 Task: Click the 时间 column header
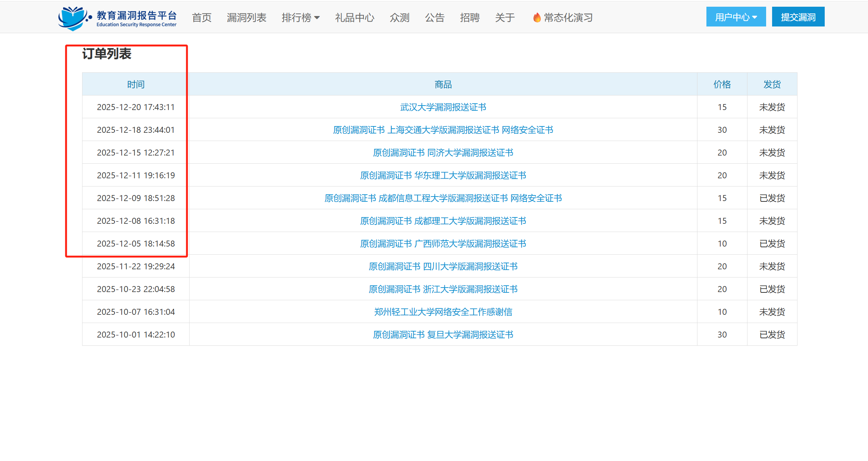(135, 85)
